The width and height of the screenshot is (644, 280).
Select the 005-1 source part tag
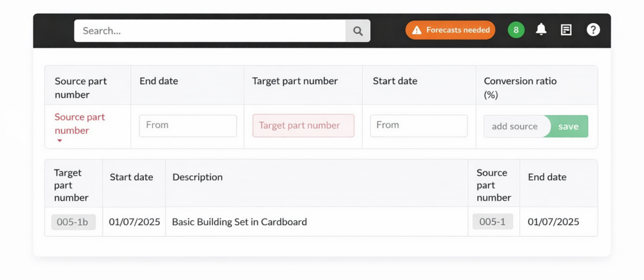492,222
